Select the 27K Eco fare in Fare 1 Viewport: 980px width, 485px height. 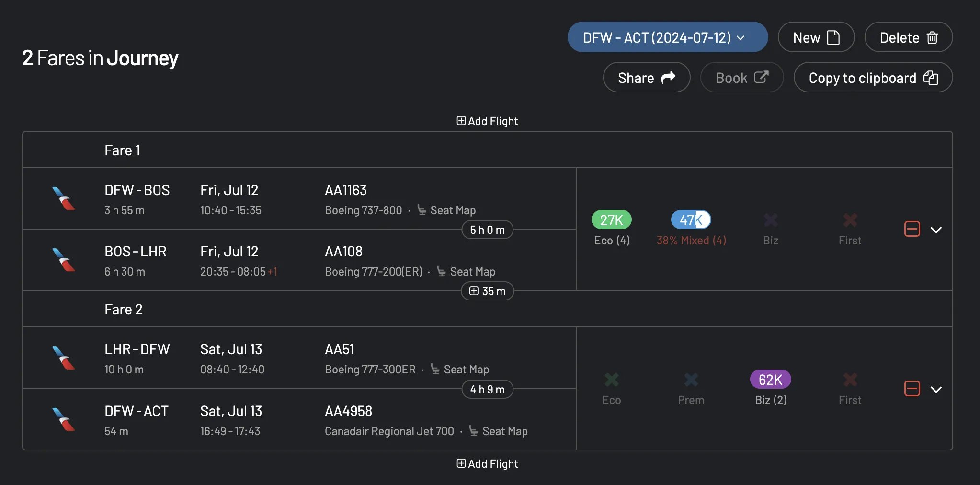[x=612, y=220]
